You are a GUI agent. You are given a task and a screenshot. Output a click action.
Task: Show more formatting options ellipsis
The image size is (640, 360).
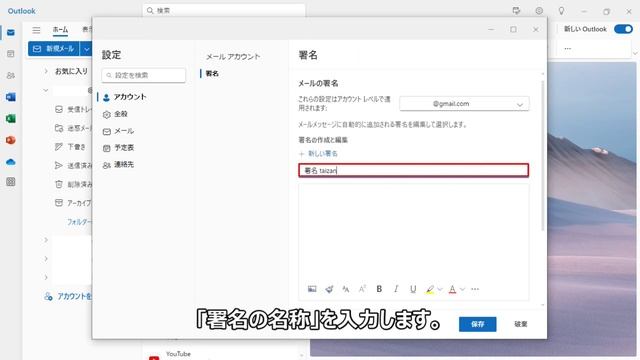(x=475, y=289)
